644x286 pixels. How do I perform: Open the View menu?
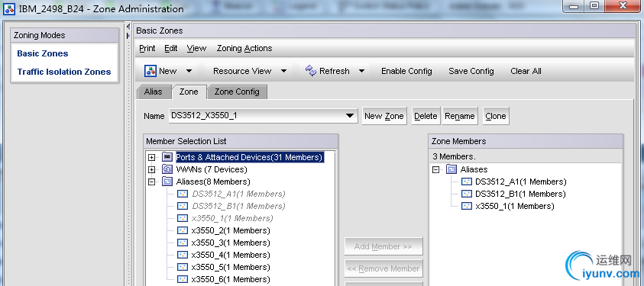click(x=196, y=48)
